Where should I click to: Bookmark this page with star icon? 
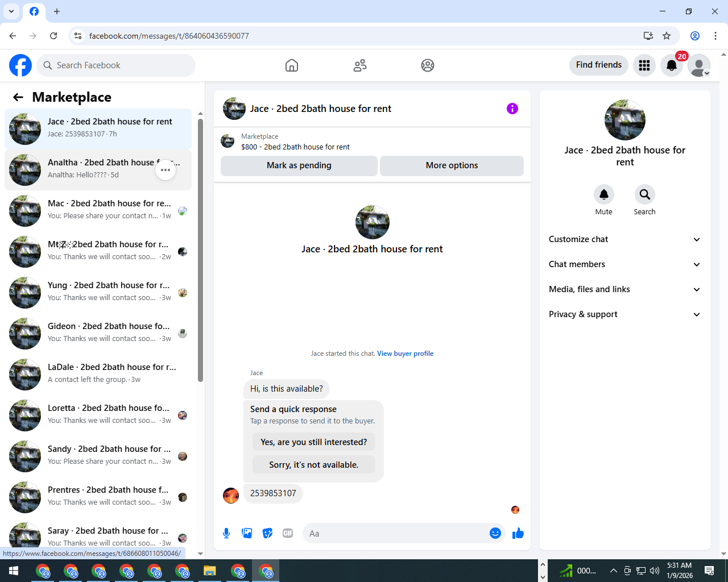point(667,36)
